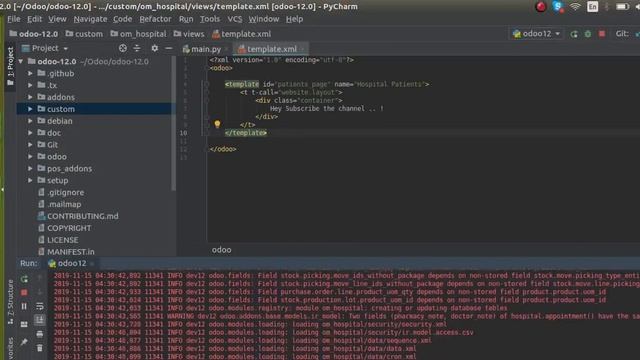
Task: Expand the .tx folder
Action: (30, 85)
